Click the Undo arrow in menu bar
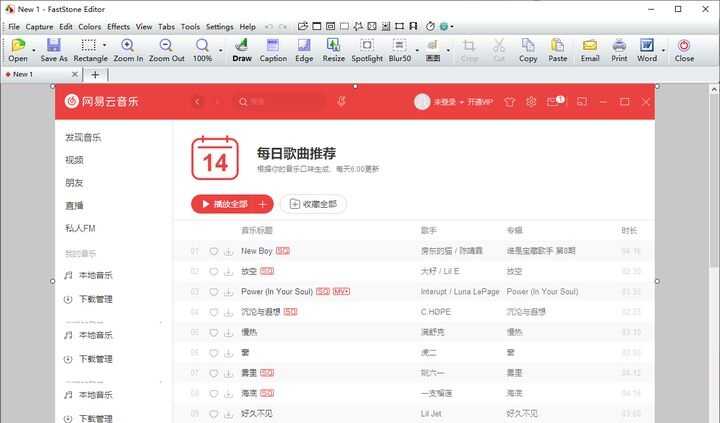 (x=269, y=27)
